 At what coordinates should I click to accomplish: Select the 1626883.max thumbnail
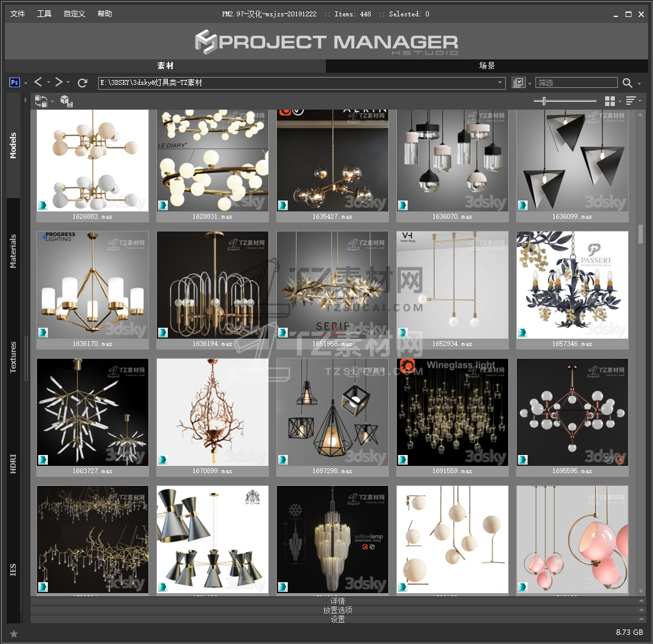coord(93,161)
